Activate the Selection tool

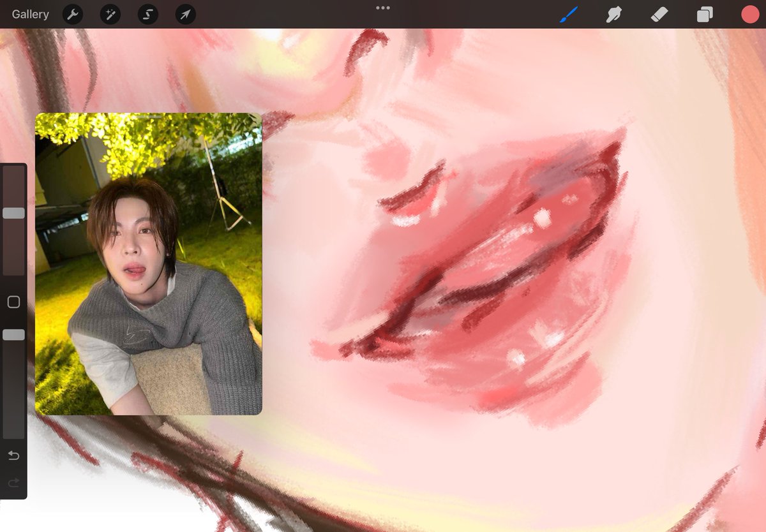(x=148, y=14)
